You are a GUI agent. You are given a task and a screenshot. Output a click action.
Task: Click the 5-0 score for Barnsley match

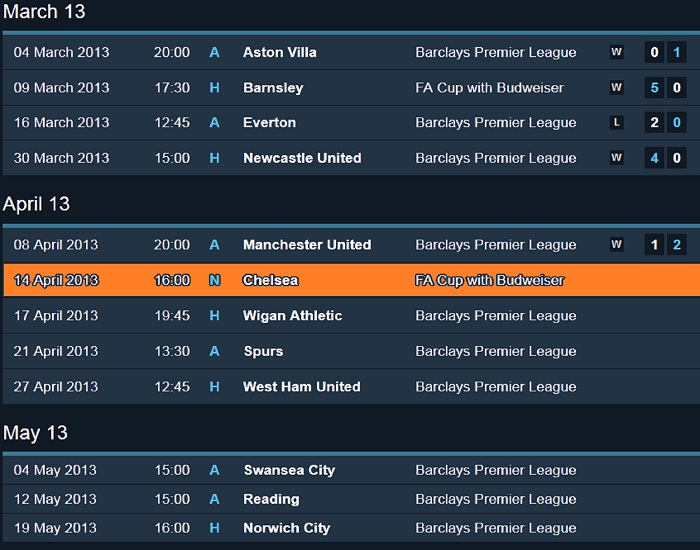pos(666,88)
